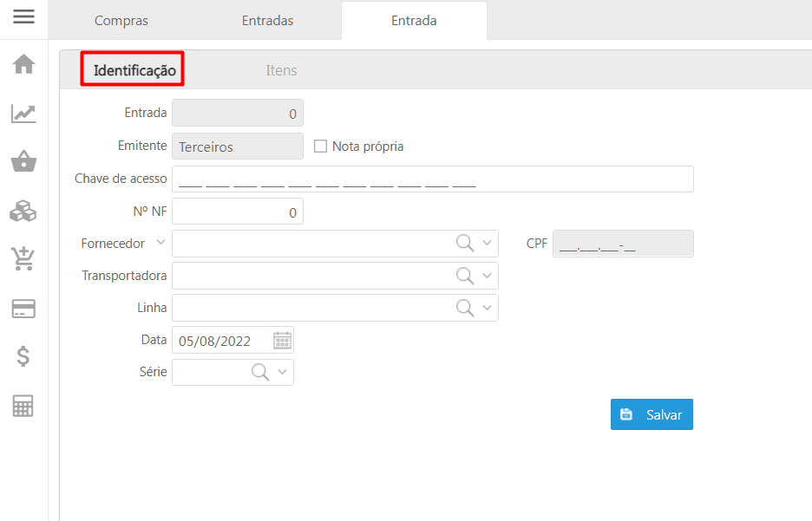
Task: Go to the home icon in sidebar
Action: [23, 64]
